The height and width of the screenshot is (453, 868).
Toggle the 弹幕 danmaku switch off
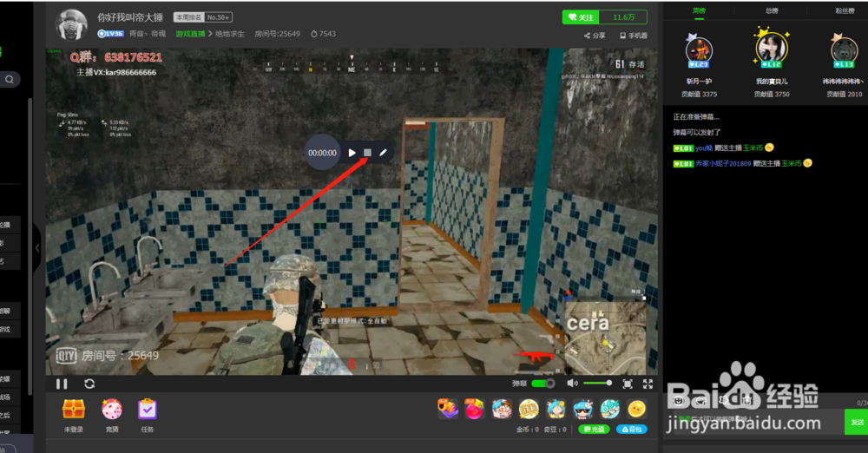coord(543,384)
